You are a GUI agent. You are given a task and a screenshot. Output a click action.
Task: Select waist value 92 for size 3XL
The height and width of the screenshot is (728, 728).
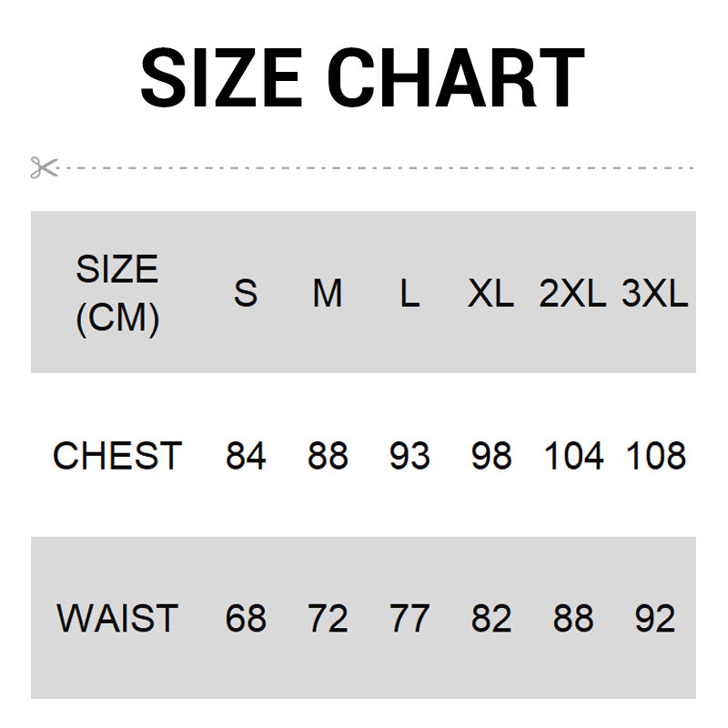coord(655,619)
